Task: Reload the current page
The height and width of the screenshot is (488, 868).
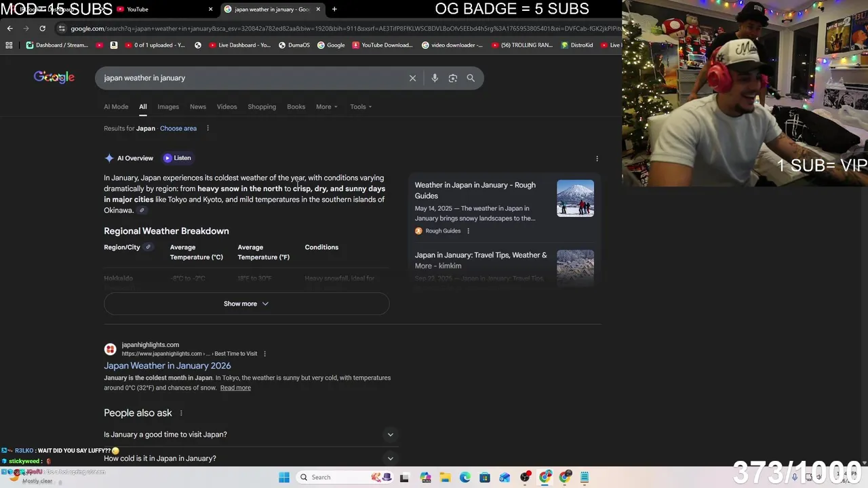Action: point(42,28)
